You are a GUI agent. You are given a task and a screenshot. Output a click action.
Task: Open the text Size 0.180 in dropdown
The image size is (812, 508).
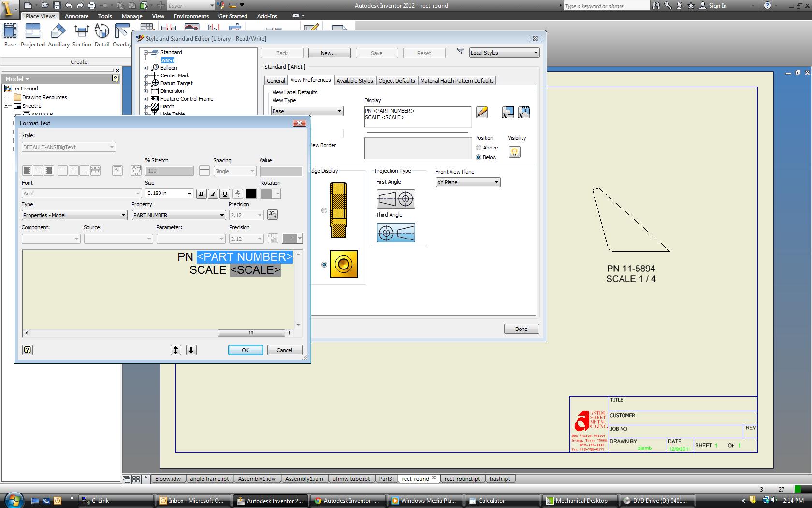[x=189, y=194]
